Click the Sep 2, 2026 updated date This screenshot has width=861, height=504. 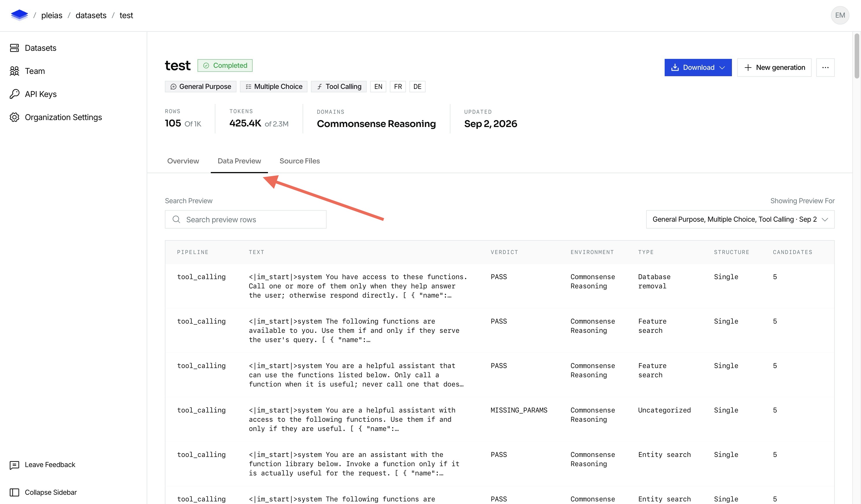491,124
